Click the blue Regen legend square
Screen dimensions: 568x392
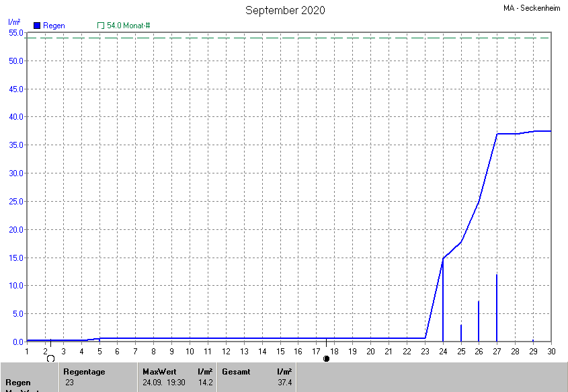click(x=37, y=26)
